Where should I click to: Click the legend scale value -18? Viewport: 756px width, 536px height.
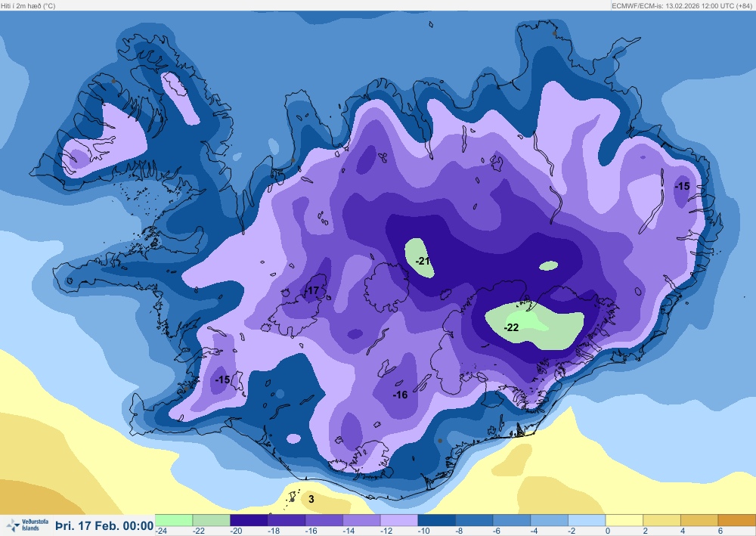click(274, 531)
